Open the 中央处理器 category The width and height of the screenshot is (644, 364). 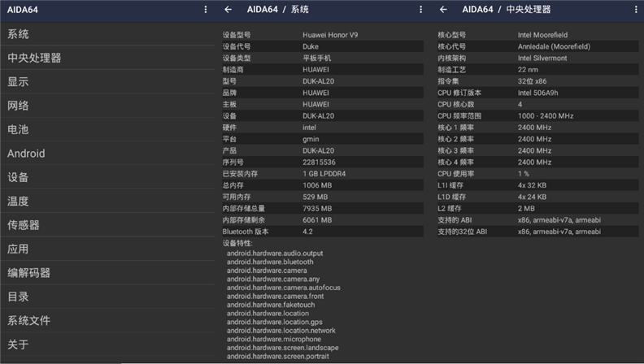pos(107,58)
